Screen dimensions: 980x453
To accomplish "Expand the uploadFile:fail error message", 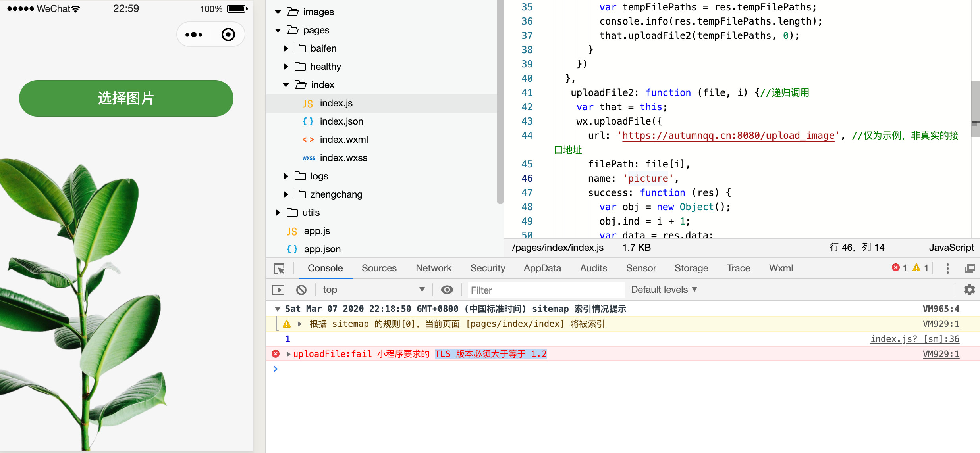I will pos(288,354).
